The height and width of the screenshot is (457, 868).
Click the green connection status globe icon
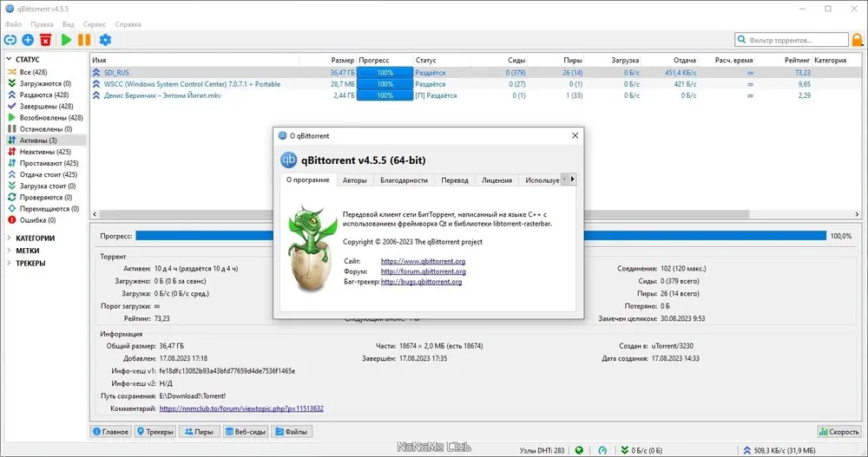pyautogui.click(x=579, y=450)
